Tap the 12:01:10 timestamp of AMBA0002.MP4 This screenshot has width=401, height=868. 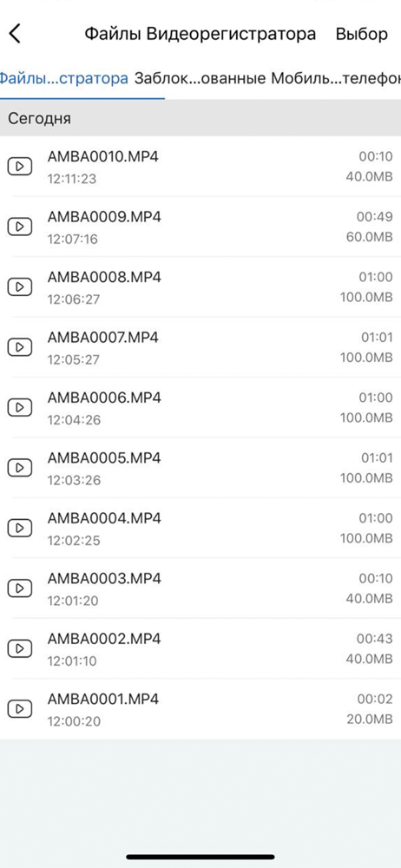72,661
